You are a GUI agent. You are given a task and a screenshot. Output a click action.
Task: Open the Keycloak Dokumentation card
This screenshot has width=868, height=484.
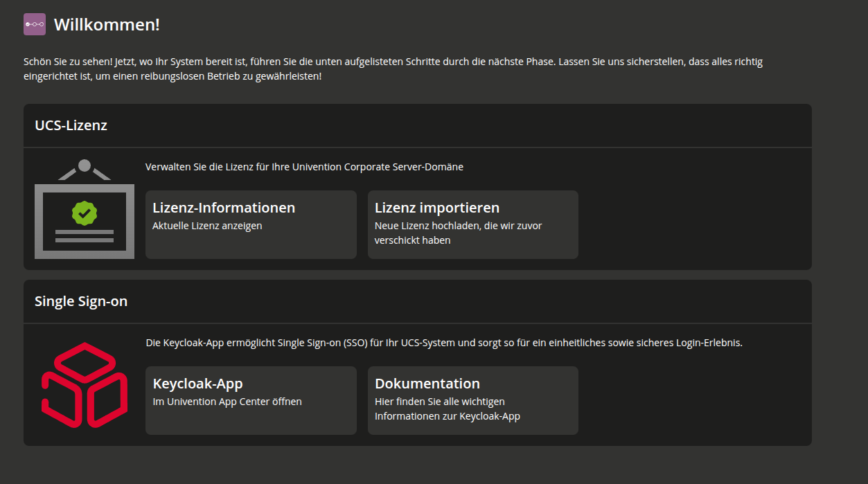(x=472, y=400)
